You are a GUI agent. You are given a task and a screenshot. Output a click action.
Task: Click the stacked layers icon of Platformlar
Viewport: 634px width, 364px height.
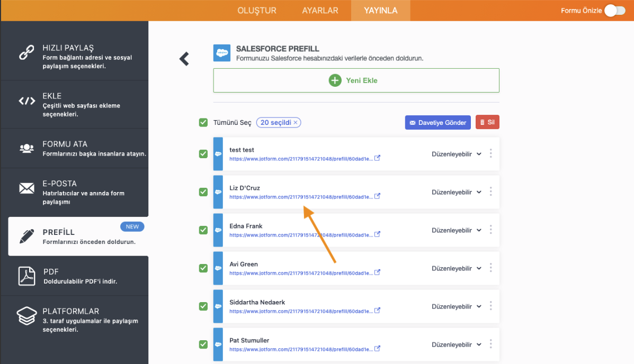coord(26,315)
